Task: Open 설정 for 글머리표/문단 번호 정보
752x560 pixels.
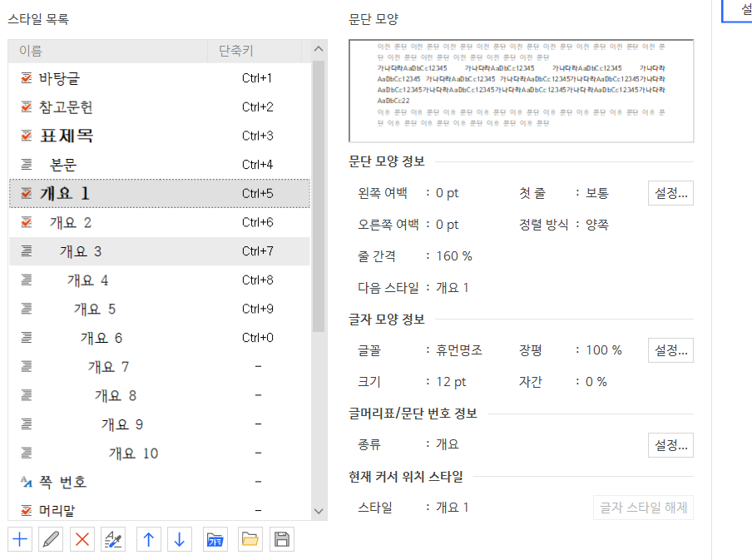Action: click(670, 444)
